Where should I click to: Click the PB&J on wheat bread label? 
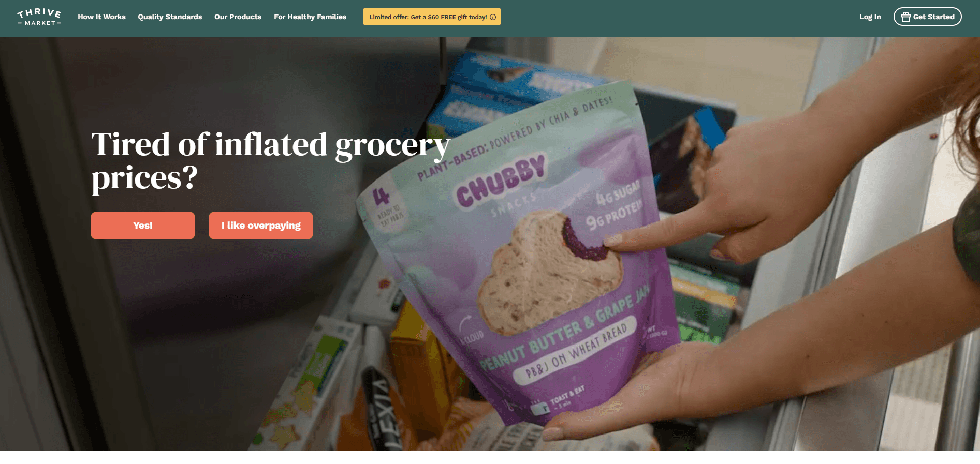coord(576,352)
